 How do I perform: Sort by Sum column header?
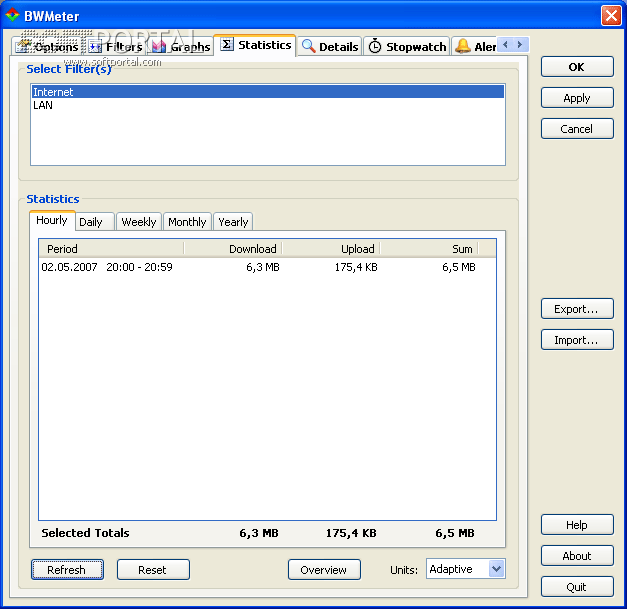(429, 249)
